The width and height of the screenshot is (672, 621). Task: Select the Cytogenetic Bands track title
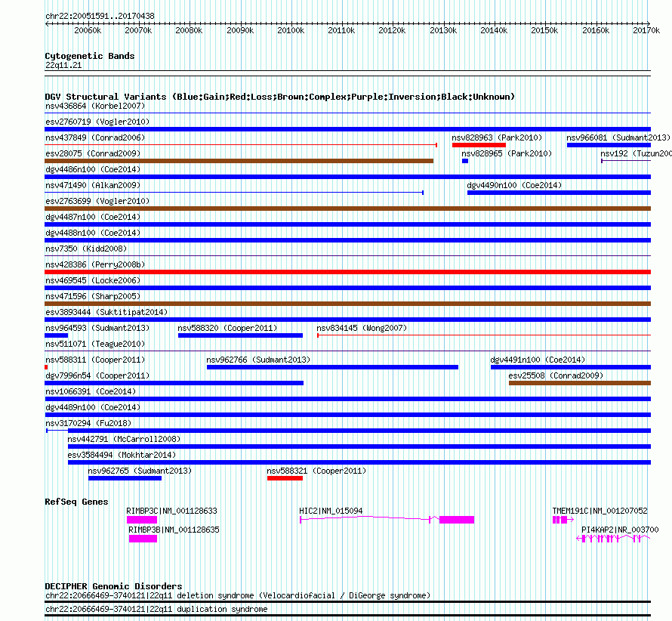tap(90, 56)
